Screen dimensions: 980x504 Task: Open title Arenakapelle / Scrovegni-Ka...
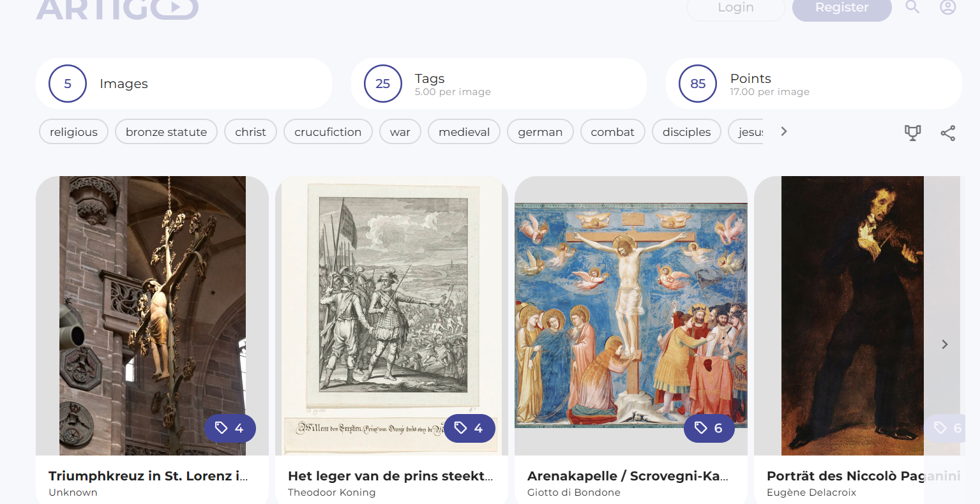(628, 476)
